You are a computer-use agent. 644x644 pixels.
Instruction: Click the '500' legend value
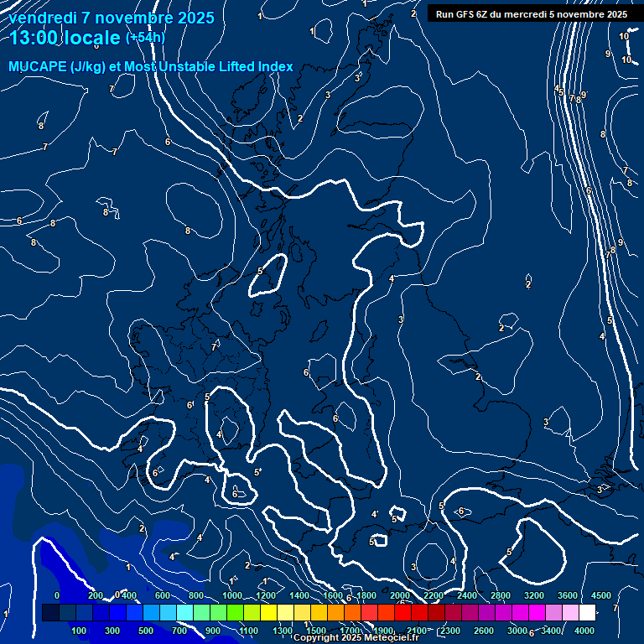click(x=145, y=631)
